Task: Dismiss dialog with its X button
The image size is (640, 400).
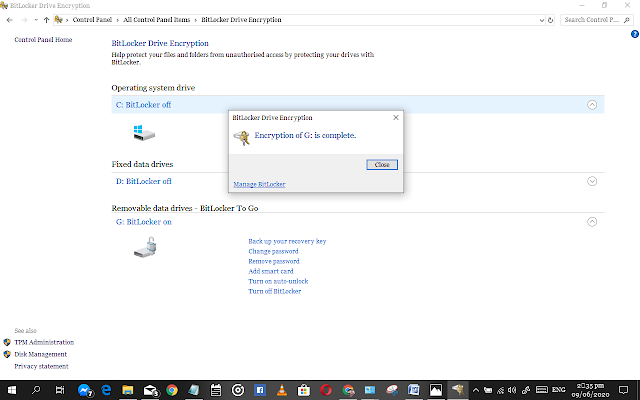Action: pos(396,118)
